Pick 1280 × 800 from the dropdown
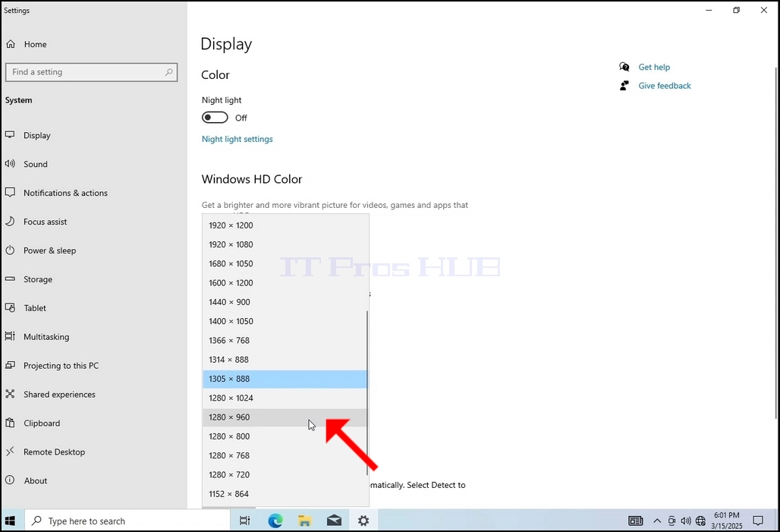 point(285,436)
